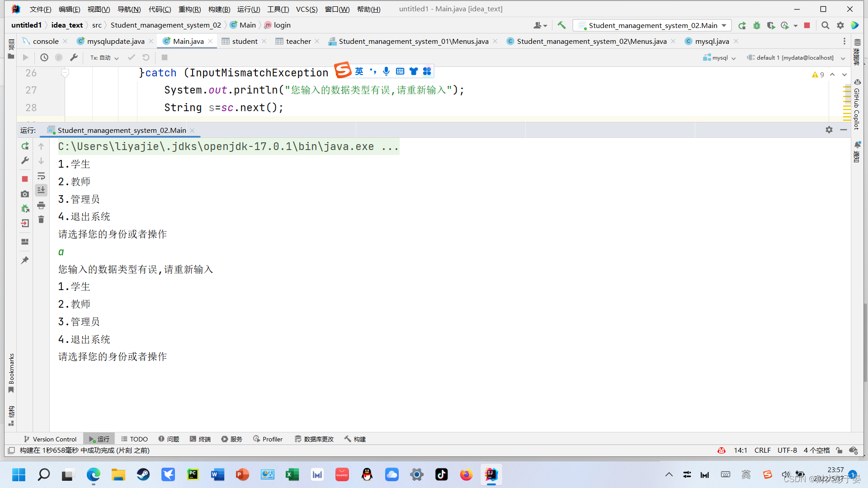The image size is (868, 488).
Task: Take a thread dump with camera icon
Action: coord(24,194)
